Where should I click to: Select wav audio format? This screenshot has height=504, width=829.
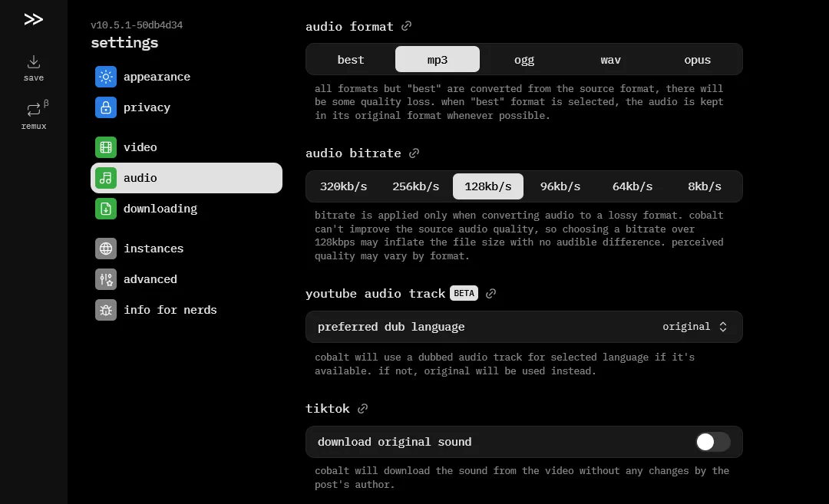[x=611, y=60]
